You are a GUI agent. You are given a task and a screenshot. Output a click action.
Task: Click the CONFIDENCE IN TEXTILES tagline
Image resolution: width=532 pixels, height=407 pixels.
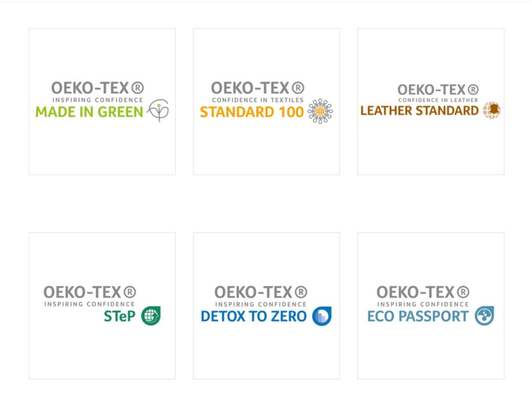[258, 100]
